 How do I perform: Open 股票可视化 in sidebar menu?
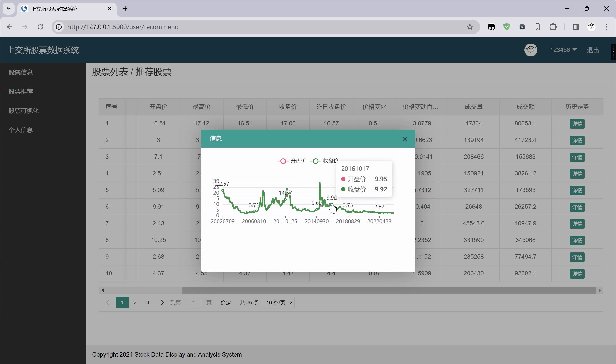point(24,111)
